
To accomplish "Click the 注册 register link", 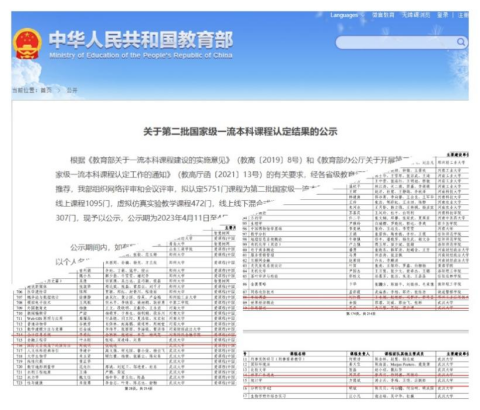I will click(463, 15).
